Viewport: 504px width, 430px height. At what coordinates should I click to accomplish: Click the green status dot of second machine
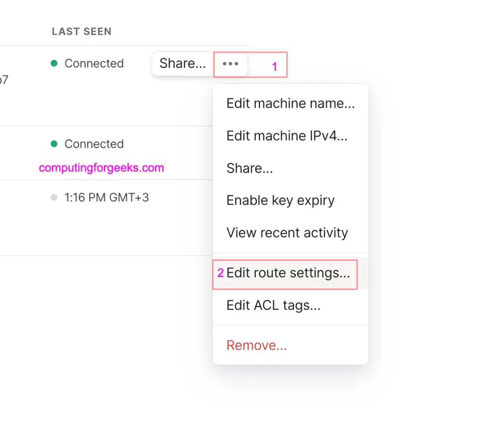tap(54, 143)
